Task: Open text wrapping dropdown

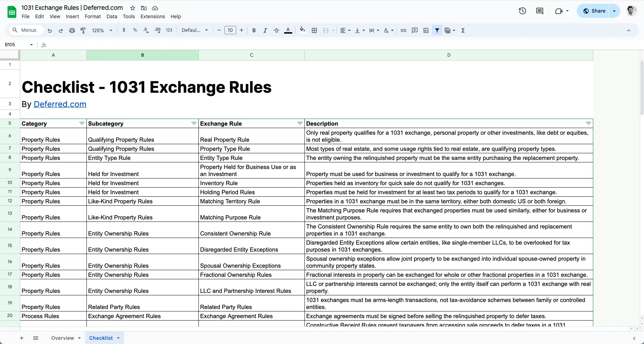Action: coord(374,30)
